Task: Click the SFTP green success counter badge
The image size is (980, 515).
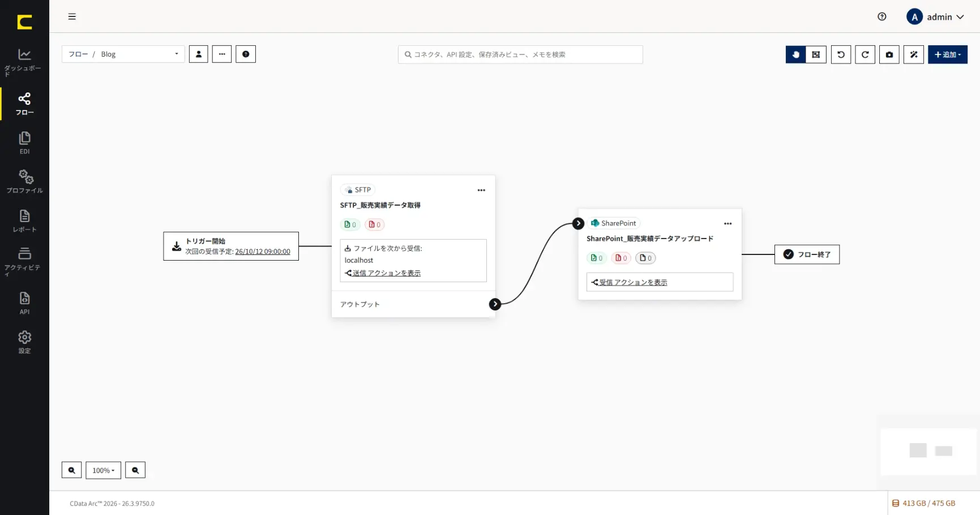Action: pyautogui.click(x=350, y=224)
